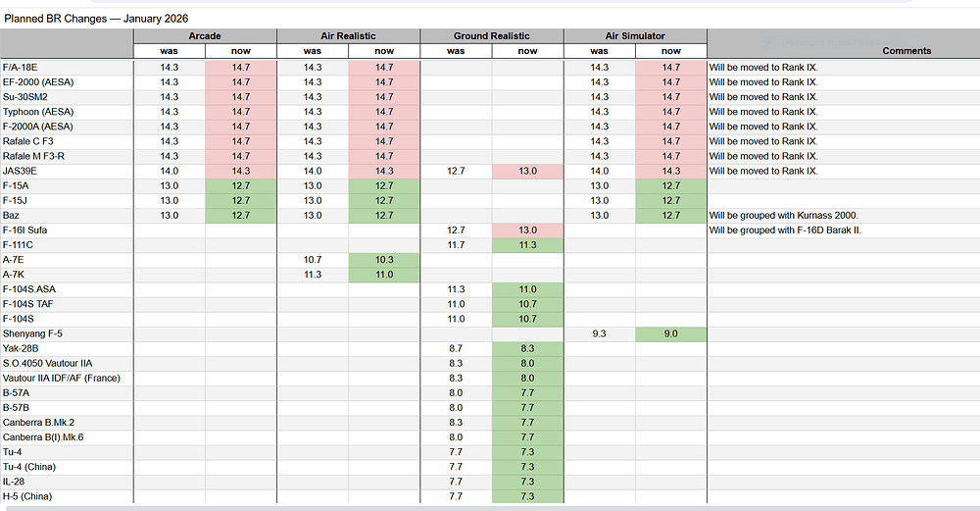This screenshot has height=511, width=980.
Task: Click the Planned BR Changes title text
Action: (96, 19)
